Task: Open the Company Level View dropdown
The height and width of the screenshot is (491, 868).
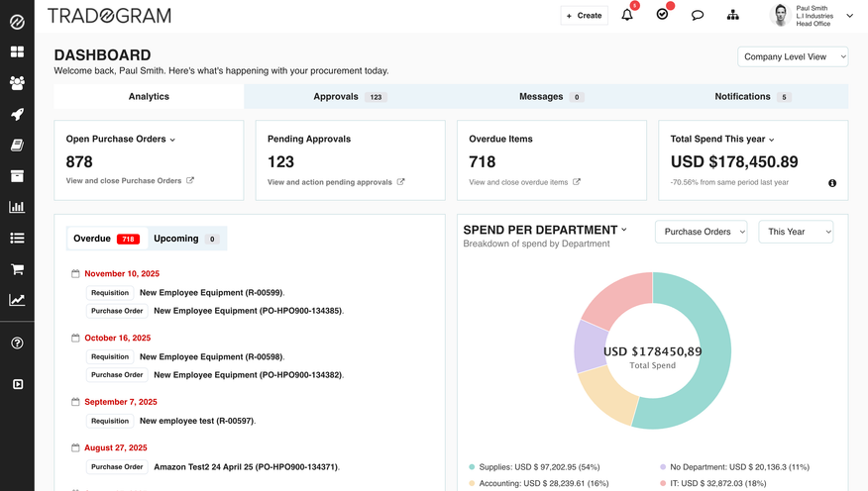Action: point(793,57)
